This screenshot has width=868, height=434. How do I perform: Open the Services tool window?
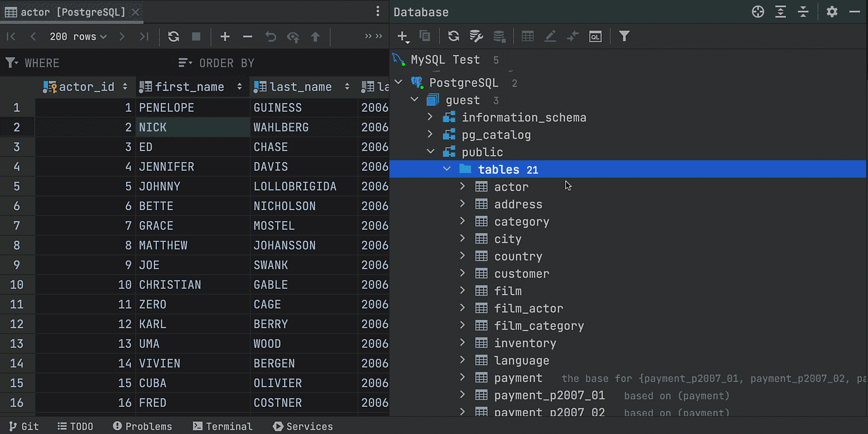303,426
